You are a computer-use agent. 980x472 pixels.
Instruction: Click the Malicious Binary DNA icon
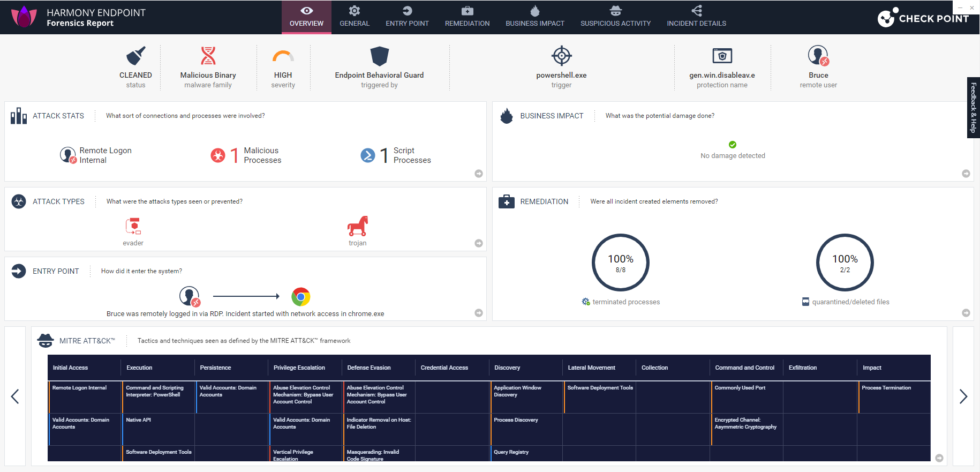[208, 56]
